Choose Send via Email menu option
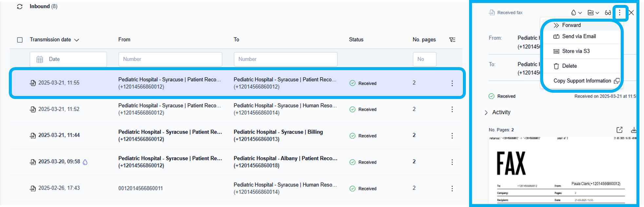Viewport: 644px width, 207px height. [x=578, y=36]
